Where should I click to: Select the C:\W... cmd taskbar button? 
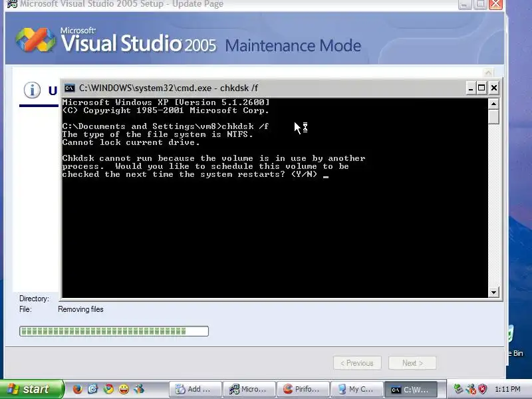(x=410, y=389)
